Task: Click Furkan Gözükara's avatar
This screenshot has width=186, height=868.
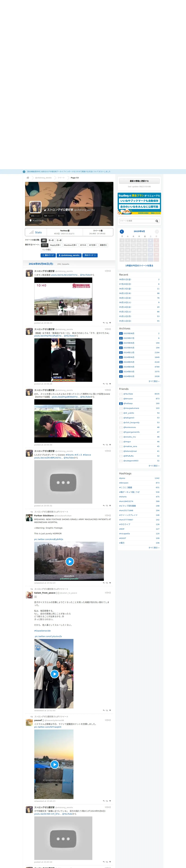Action: (x=29, y=518)
